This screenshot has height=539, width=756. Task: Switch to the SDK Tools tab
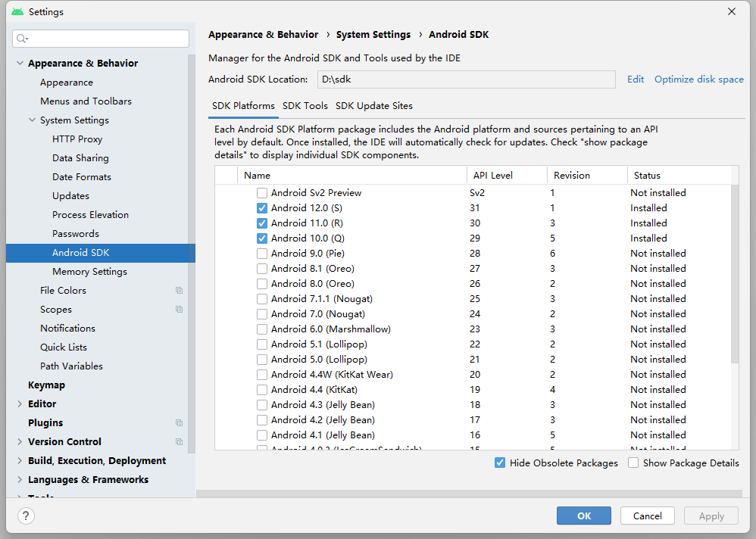tap(305, 106)
